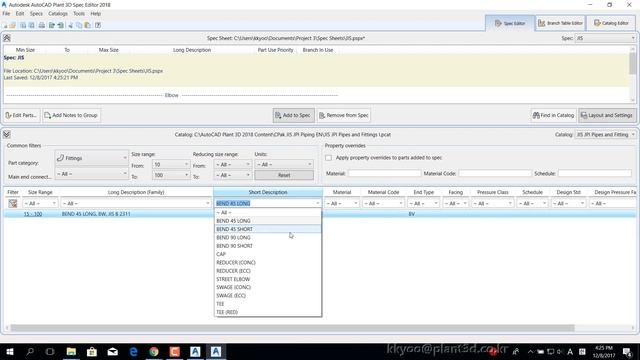Open the Specs menu
Viewport: 640px width, 360px height.
(36, 13)
